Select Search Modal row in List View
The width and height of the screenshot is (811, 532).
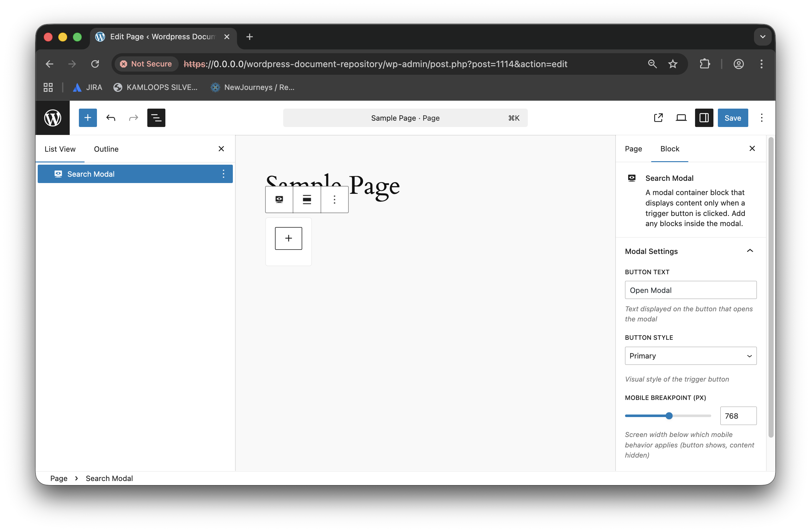135,174
